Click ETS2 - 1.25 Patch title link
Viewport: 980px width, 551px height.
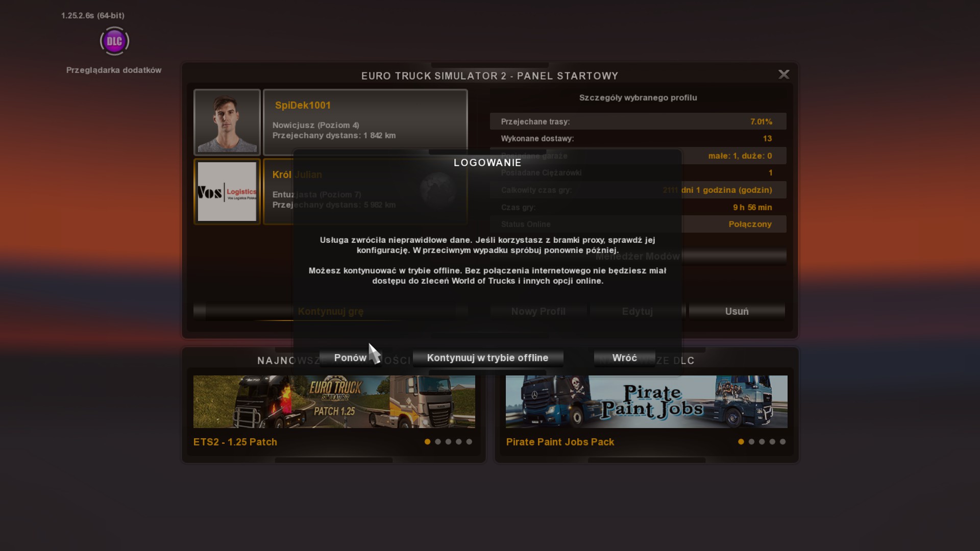pyautogui.click(x=235, y=442)
